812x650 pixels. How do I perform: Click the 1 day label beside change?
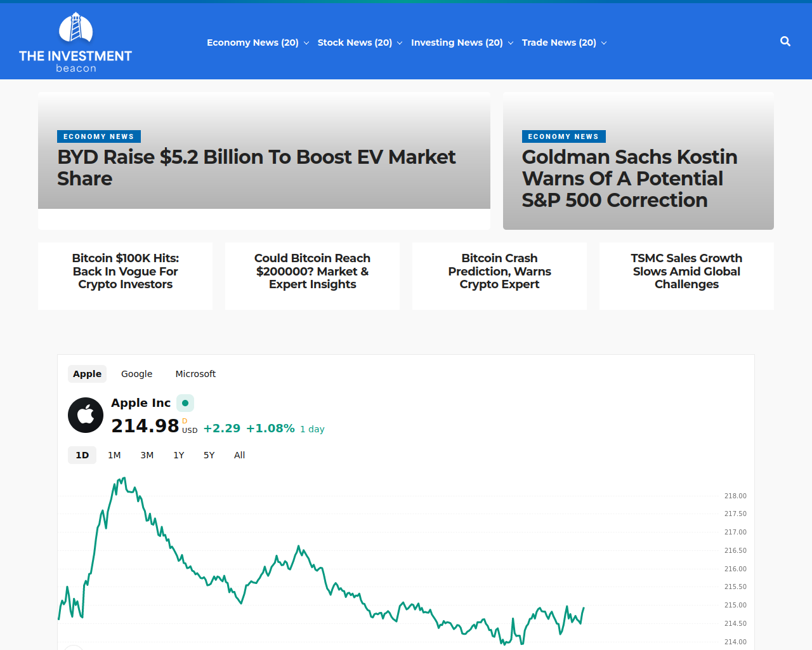312,429
